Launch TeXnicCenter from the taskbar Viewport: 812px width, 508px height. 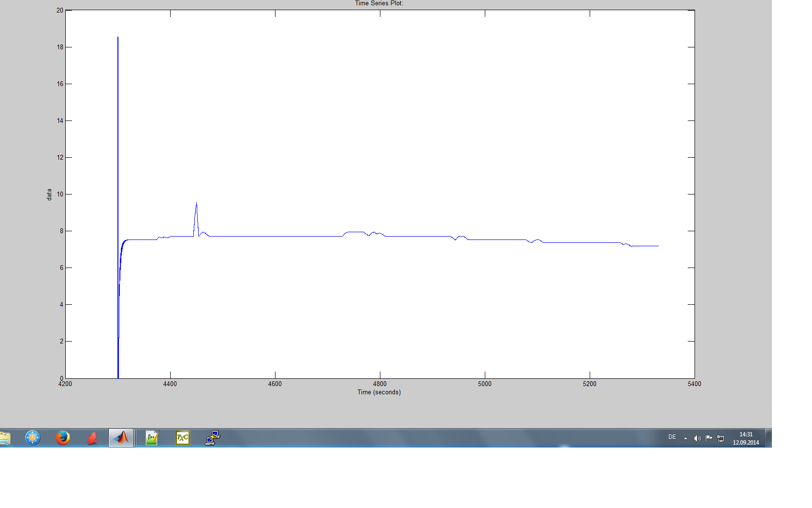(x=182, y=438)
